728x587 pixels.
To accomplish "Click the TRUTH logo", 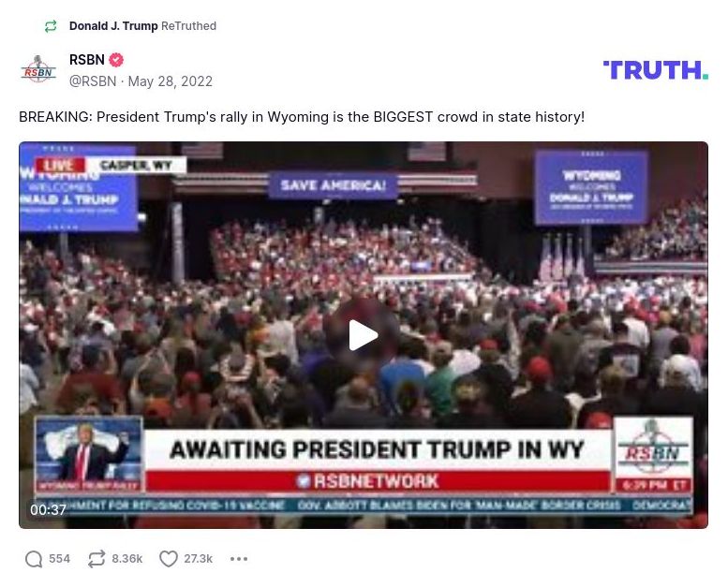I will (x=656, y=70).
